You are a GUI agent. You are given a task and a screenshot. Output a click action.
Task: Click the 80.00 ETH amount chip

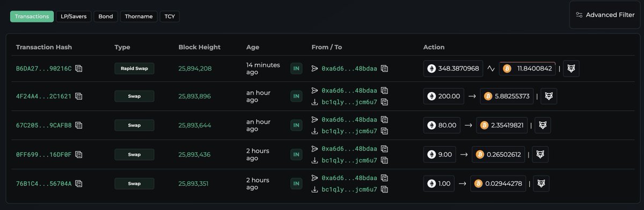coord(442,125)
